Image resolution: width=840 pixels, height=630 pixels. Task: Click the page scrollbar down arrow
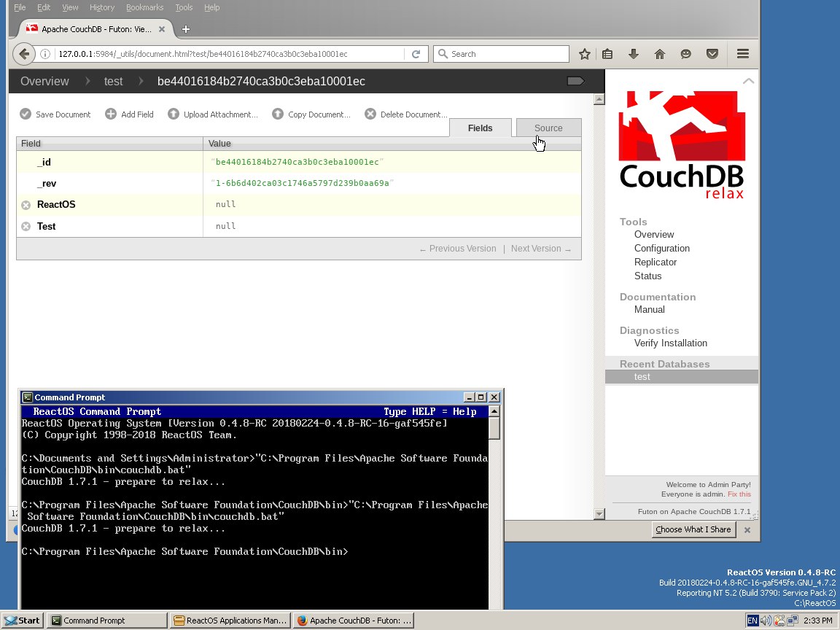[x=599, y=514]
